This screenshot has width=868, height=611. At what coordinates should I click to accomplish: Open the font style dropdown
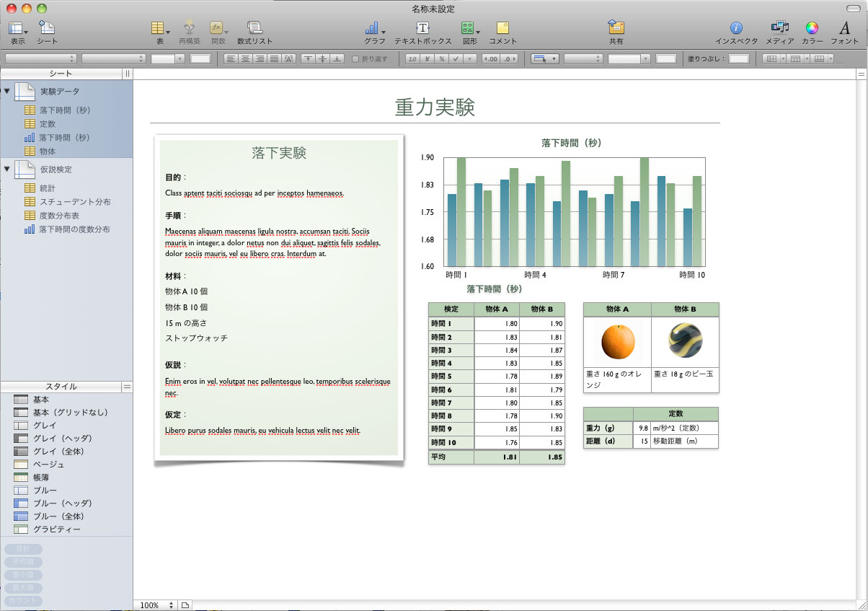(x=114, y=58)
